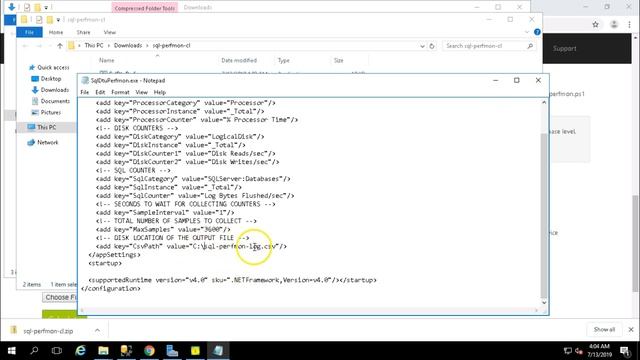
Task: Open File Explorer from the taskbar
Action: click(x=103, y=351)
